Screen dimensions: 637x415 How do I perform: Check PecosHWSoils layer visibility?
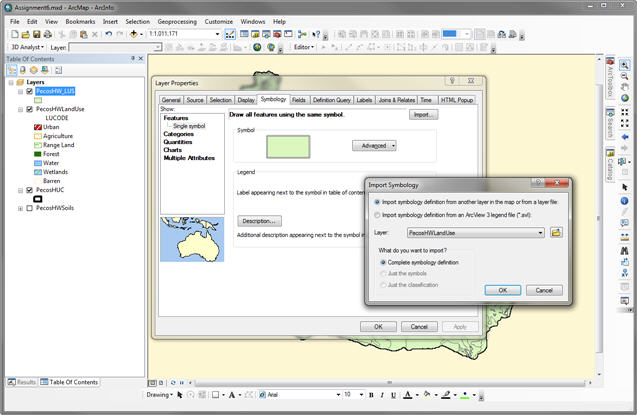(x=30, y=208)
